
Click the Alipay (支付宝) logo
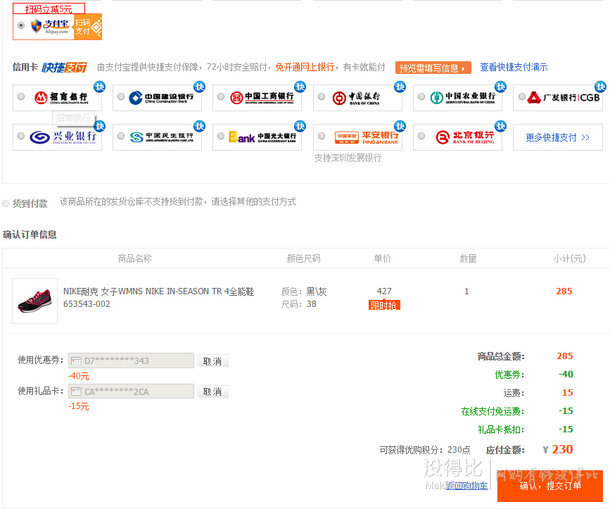click(x=51, y=26)
